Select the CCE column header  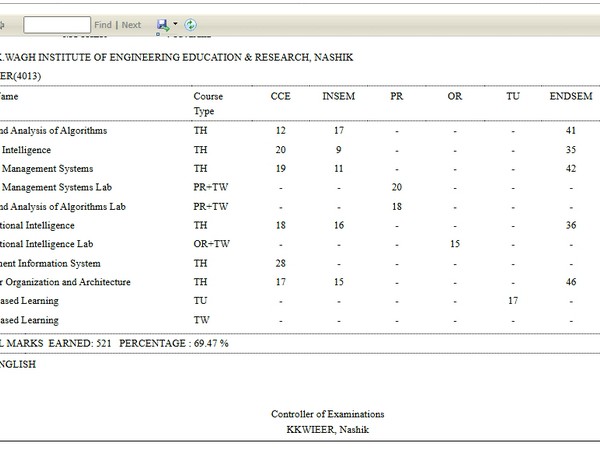pos(281,96)
